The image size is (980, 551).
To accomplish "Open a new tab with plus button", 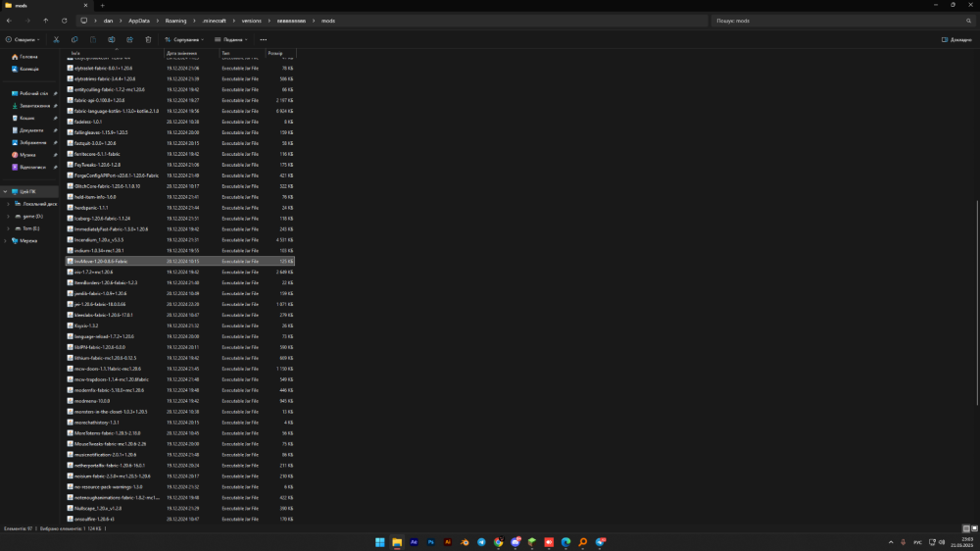I will [103, 6].
